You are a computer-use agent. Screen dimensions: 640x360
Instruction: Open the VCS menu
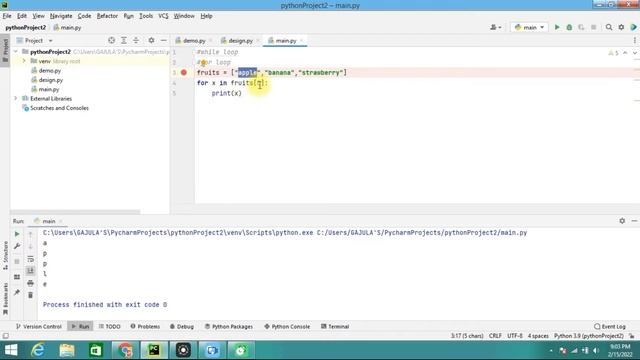pos(163,16)
